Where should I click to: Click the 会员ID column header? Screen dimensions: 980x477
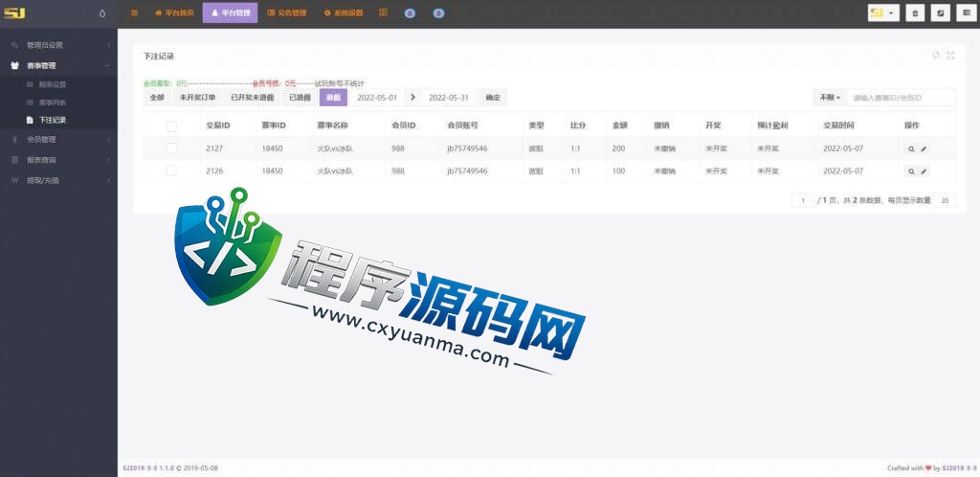tap(404, 125)
